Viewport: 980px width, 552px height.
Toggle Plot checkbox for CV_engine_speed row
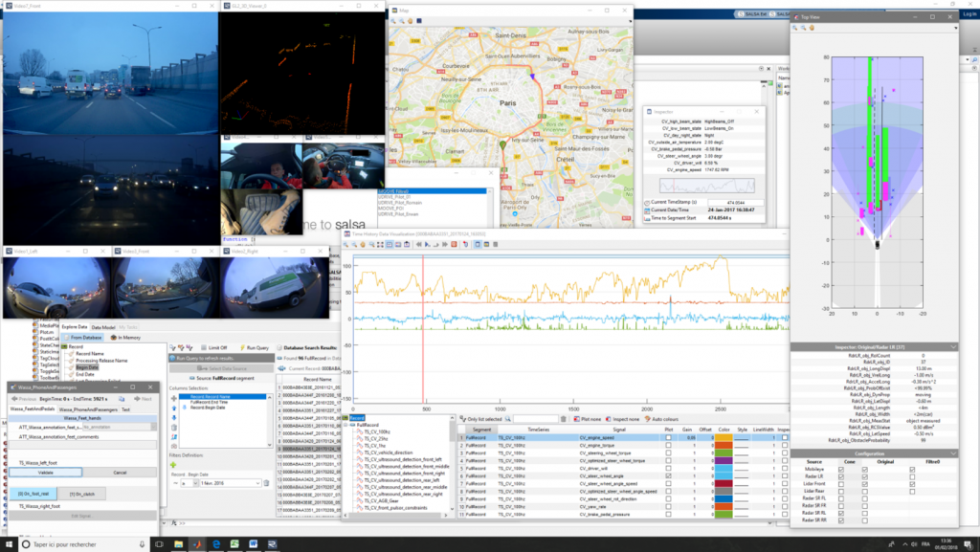tap(668, 437)
